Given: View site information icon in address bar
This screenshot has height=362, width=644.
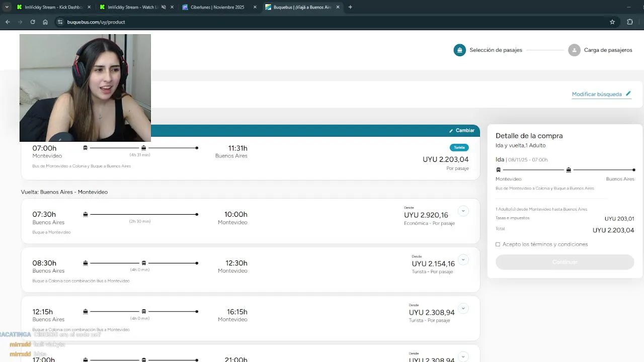Looking at the screenshot, I should tap(60, 22).
